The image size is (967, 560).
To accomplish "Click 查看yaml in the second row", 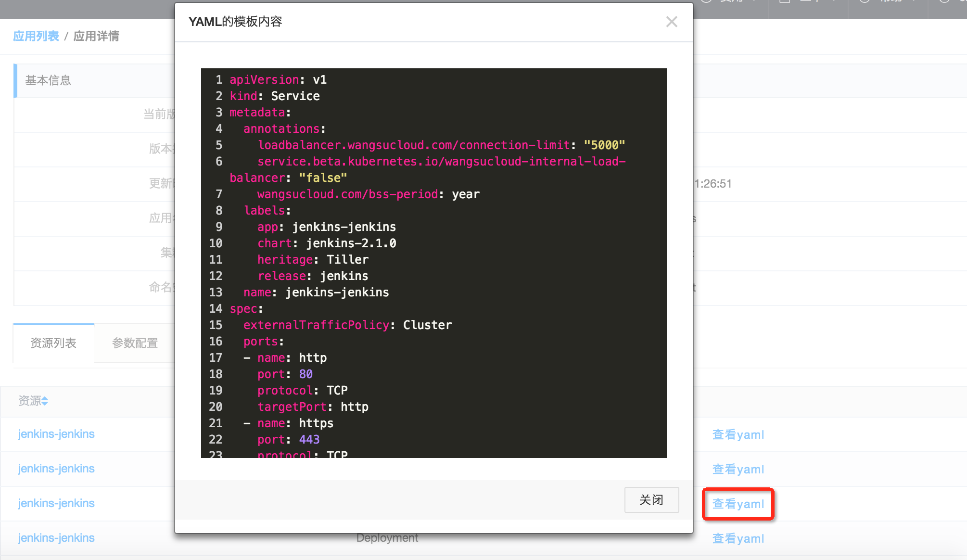I will tap(738, 470).
